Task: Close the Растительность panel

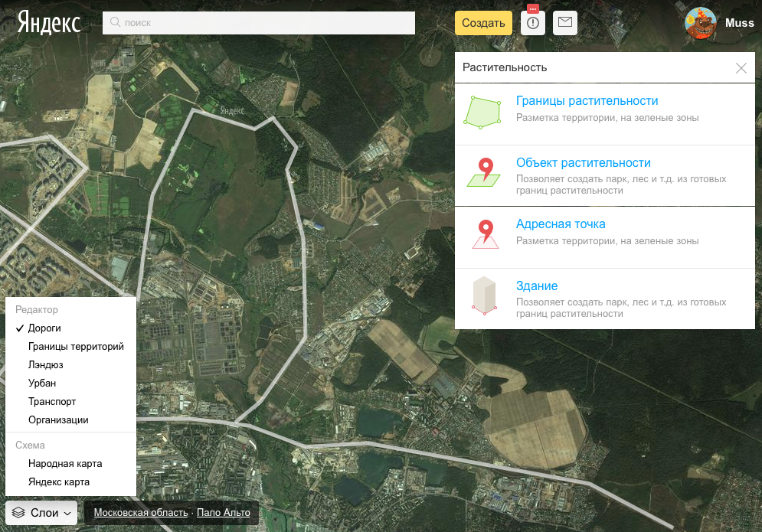Action: [741, 68]
